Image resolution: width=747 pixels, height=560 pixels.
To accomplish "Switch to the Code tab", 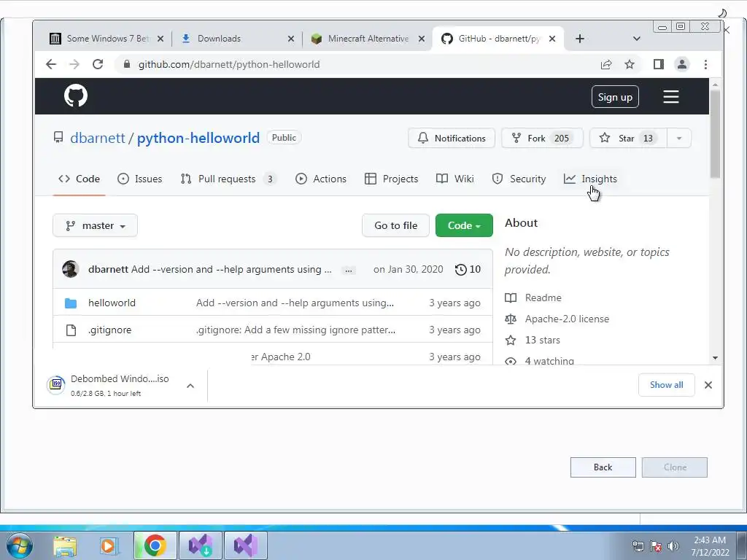I will pyautogui.click(x=79, y=179).
